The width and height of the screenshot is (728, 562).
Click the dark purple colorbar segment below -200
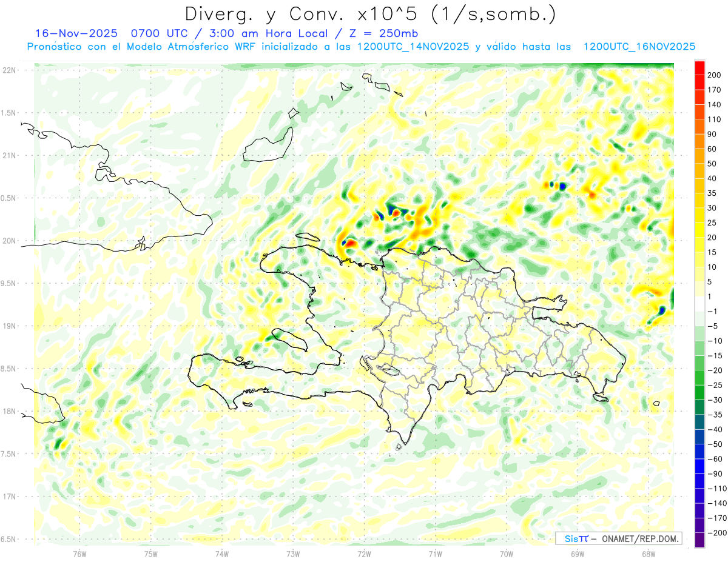coord(699,541)
